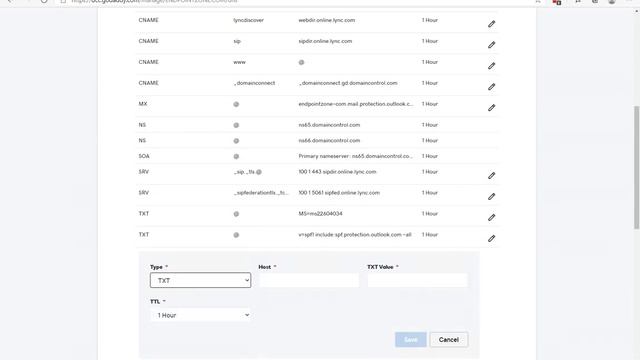Edit the www CNAME record
Image resolution: width=640 pixels, height=360 pixels.
pos(491,66)
